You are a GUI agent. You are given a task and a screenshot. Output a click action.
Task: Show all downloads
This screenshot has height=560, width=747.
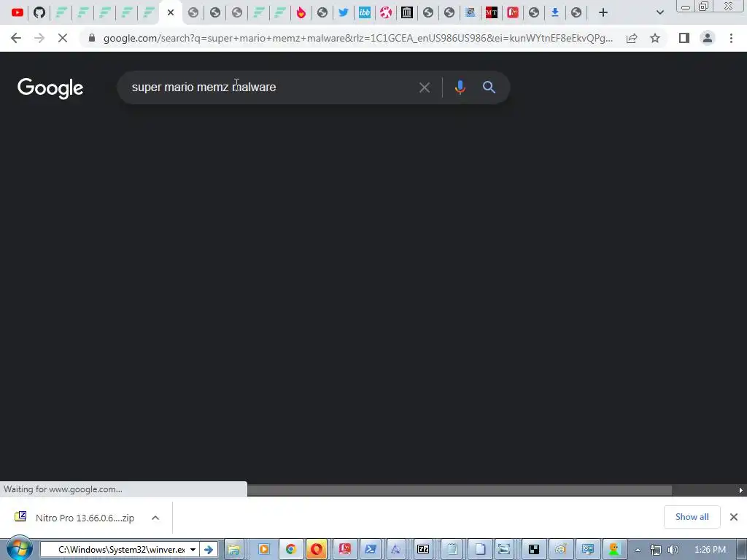pos(692,517)
